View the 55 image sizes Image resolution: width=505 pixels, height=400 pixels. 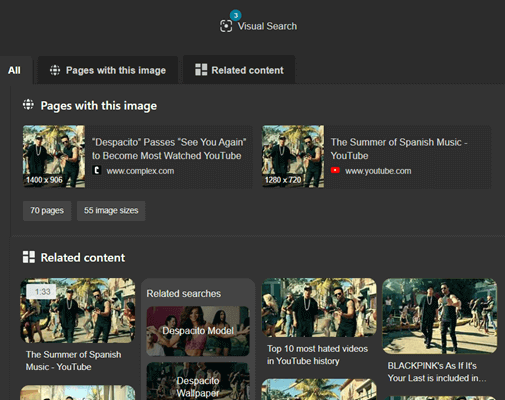(111, 211)
